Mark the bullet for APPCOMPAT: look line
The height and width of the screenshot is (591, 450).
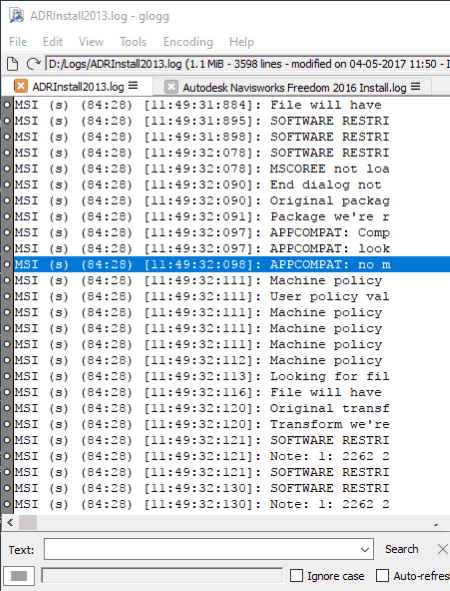click(7, 248)
